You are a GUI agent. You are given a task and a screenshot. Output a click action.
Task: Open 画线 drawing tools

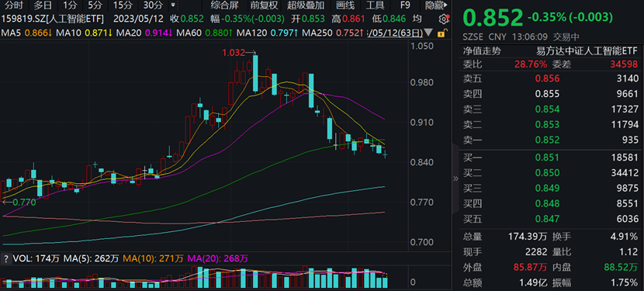[x=345, y=5]
